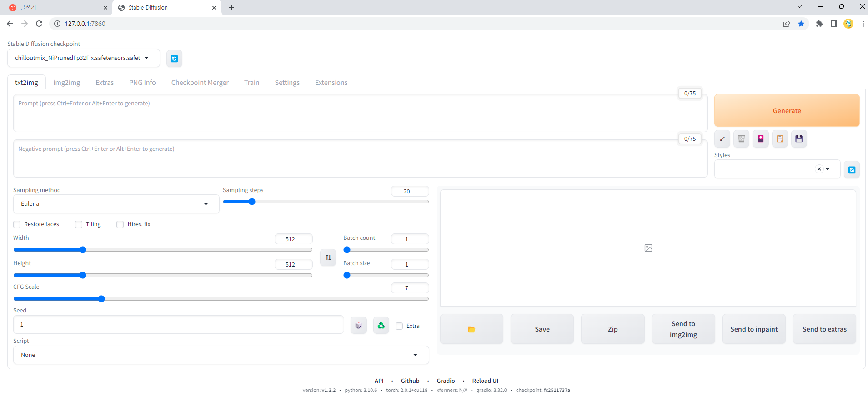Open the browser profile avatar

(x=848, y=24)
